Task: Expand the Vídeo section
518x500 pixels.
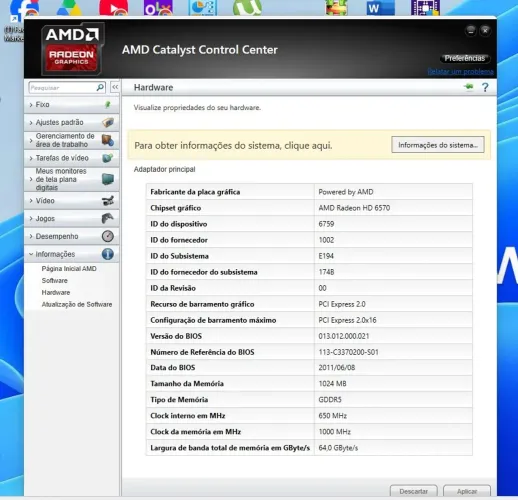Action: click(71, 201)
